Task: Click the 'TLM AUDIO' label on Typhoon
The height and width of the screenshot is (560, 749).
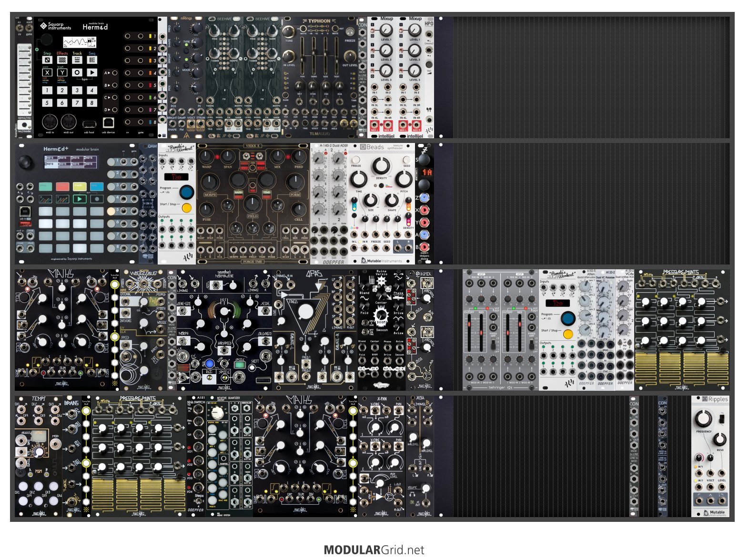Action: (320, 134)
